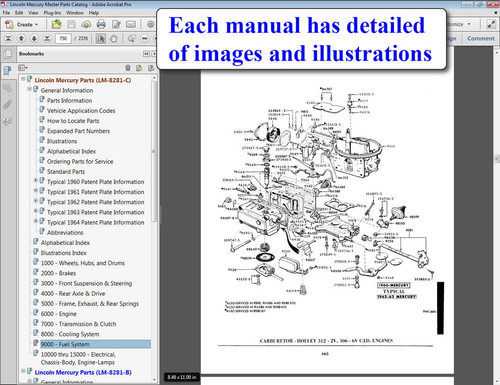The width and height of the screenshot is (500, 385).
Task: Click the Email envelope icon
Action: 131,24
